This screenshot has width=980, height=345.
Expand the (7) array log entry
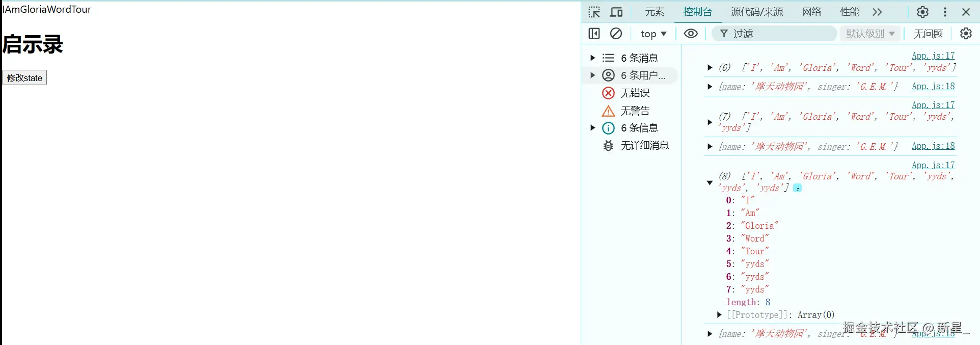click(x=710, y=122)
